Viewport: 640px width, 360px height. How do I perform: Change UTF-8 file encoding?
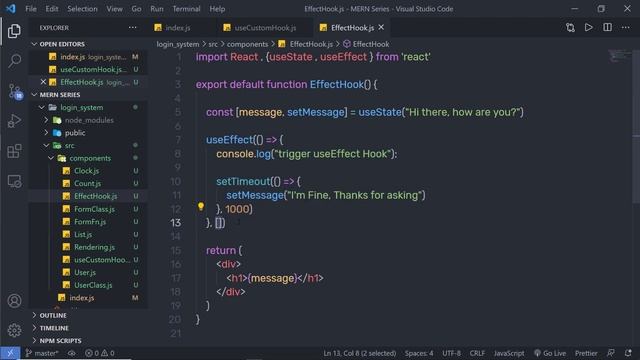tap(451, 353)
